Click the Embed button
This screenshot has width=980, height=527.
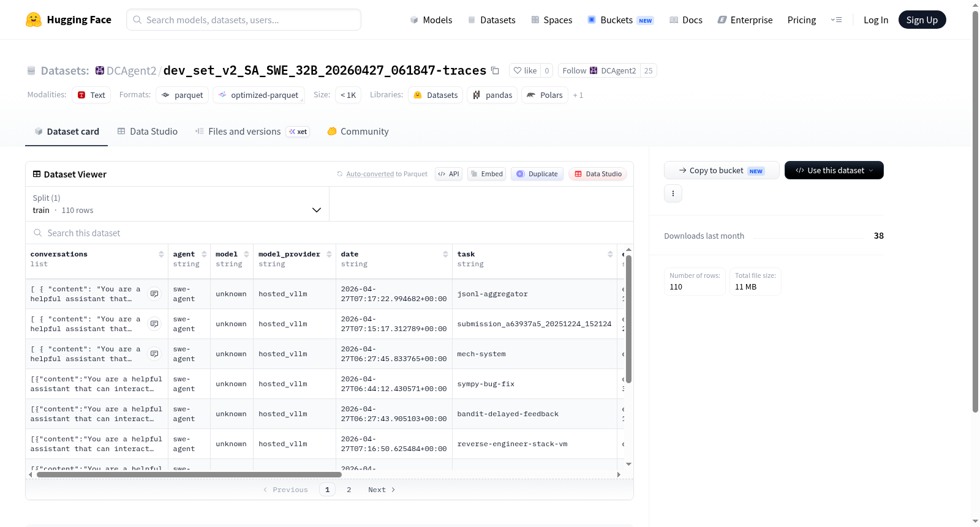[486, 174]
